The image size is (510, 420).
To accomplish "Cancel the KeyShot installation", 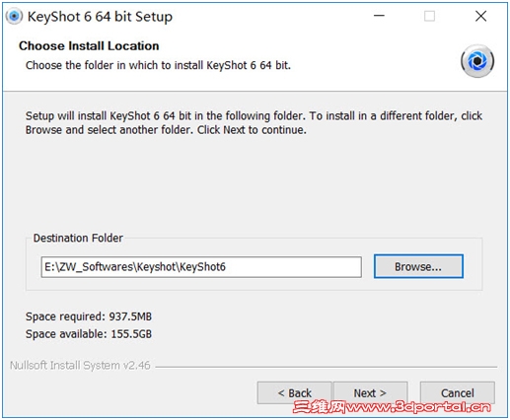I will tap(457, 392).
